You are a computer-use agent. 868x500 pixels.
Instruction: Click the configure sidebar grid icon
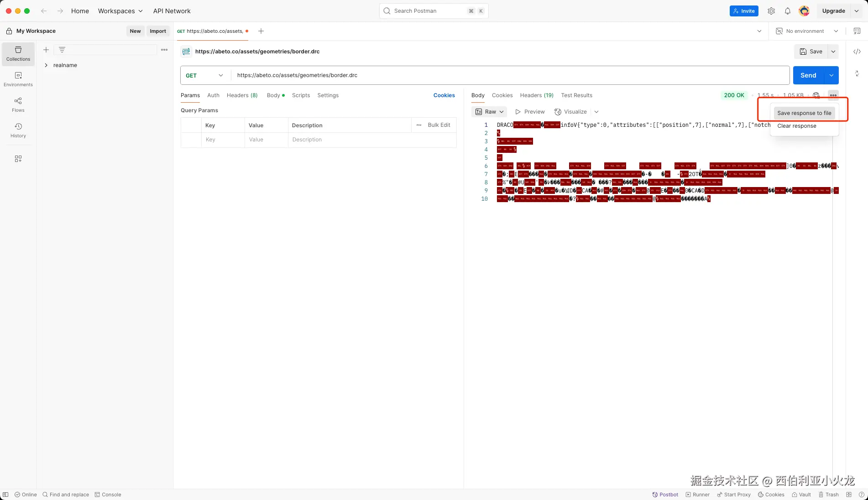(x=18, y=159)
